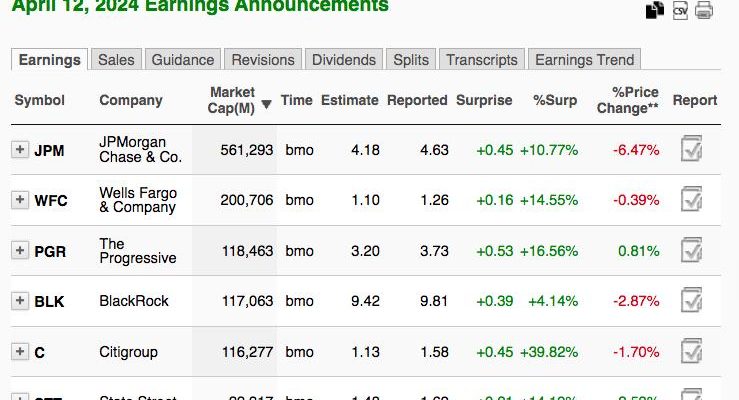
Task: Sort by Market Cap(M) column header
Action: click(231, 100)
